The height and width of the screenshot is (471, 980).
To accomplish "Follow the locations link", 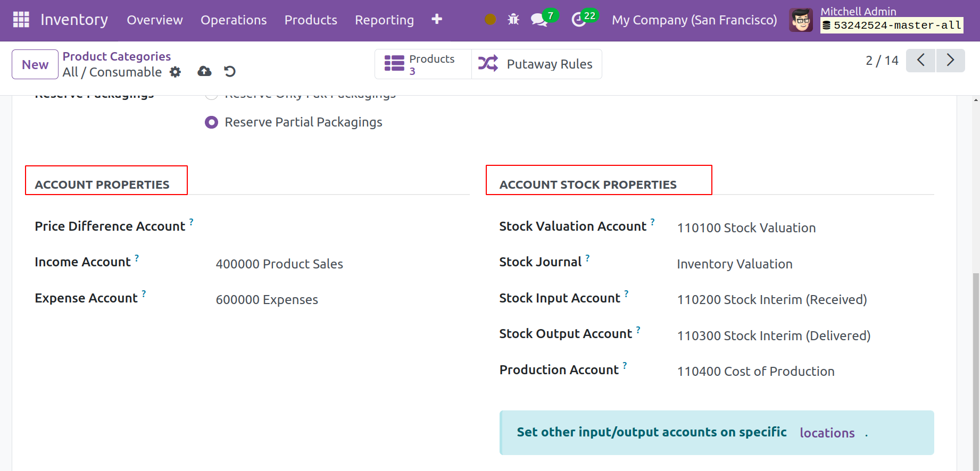I will point(827,433).
